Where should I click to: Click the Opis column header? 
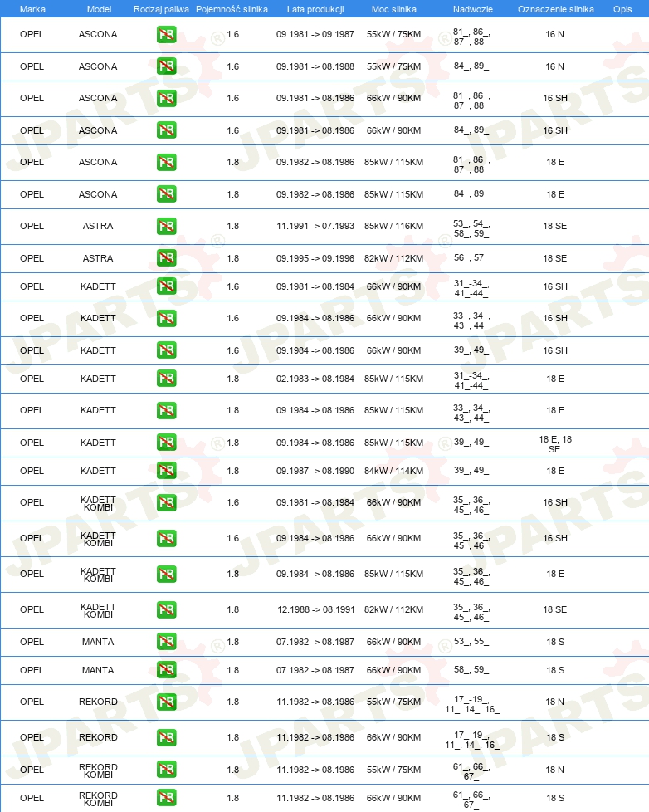tap(622, 9)
